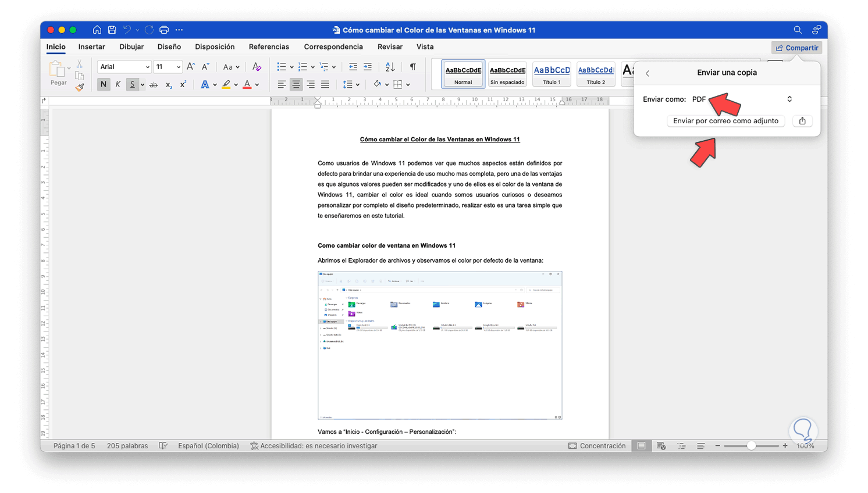The width and height of the screenshot is (868, 493).
Task: Decrease paragraph indent
Action: click(353, 67)
